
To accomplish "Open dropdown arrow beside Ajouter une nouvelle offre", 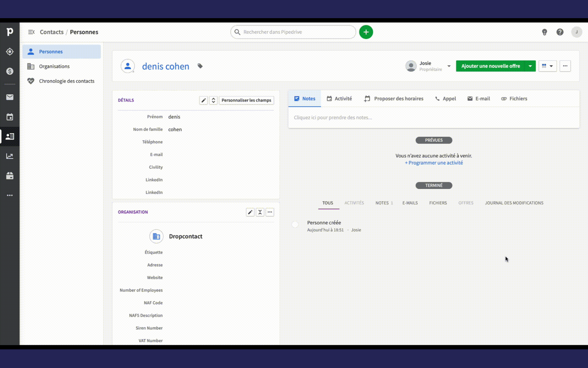I will click(x=530, y=66).
